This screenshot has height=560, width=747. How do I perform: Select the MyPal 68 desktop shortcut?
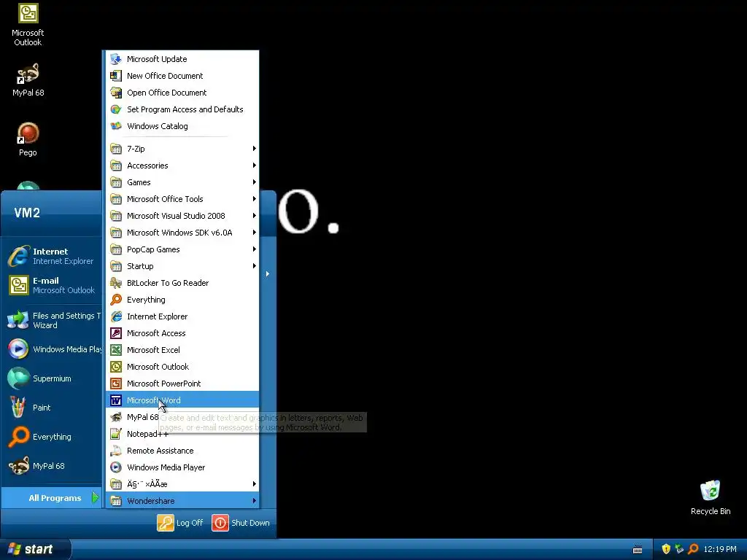tap(28, 80)
